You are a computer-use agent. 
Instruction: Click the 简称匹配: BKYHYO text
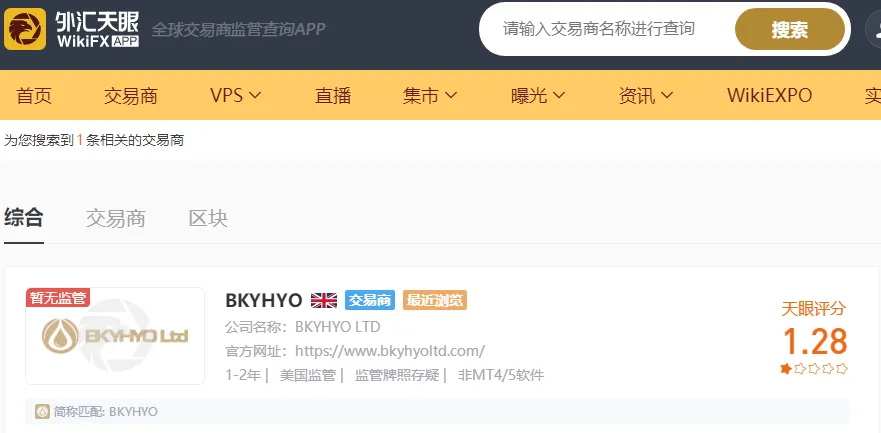106,412
